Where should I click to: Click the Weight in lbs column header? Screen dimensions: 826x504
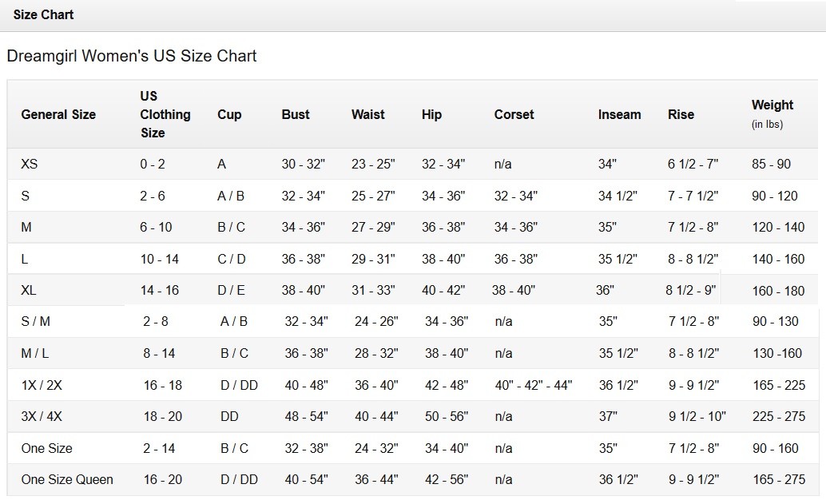pyautogui.click(x=772, y=113)
